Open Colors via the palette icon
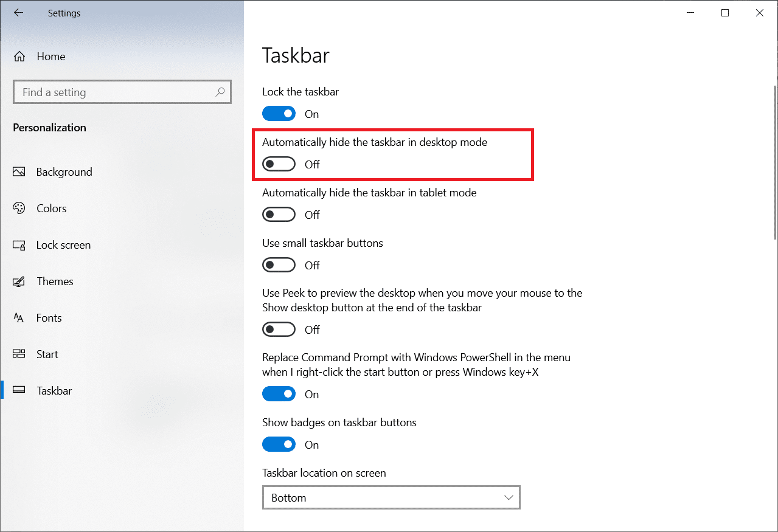778x532 pixels. [19, 209]
